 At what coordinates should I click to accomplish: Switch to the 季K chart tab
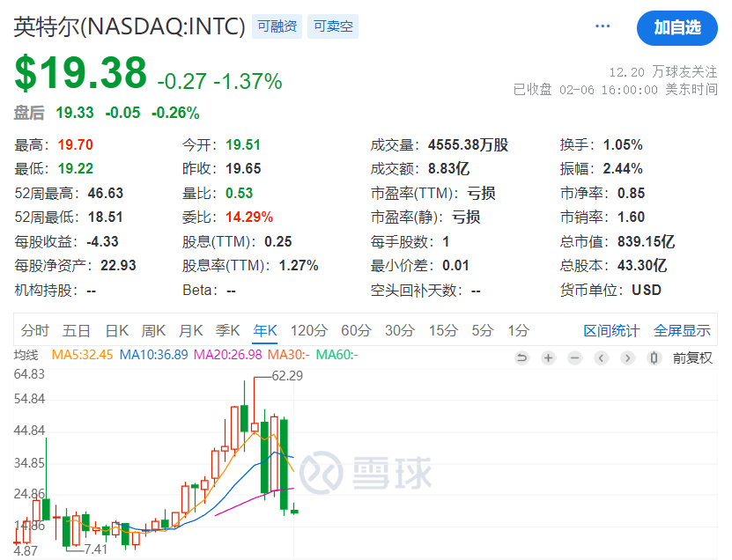coord(228,331)
